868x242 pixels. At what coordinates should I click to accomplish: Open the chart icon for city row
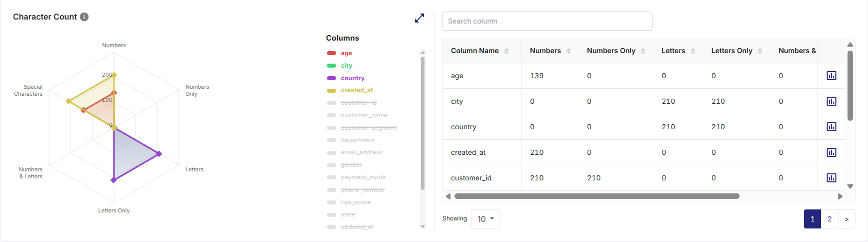click(831, 101)
